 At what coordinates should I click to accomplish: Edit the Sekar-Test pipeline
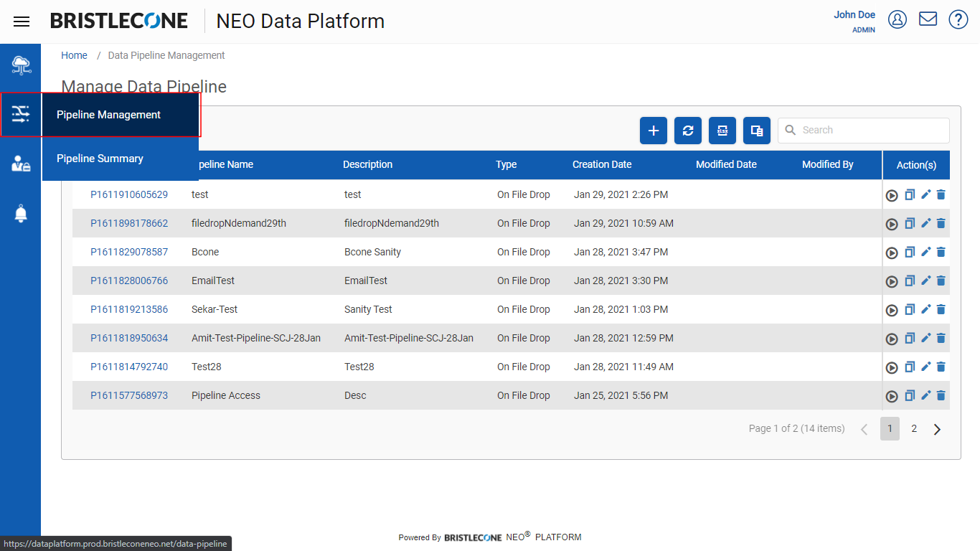925,309
